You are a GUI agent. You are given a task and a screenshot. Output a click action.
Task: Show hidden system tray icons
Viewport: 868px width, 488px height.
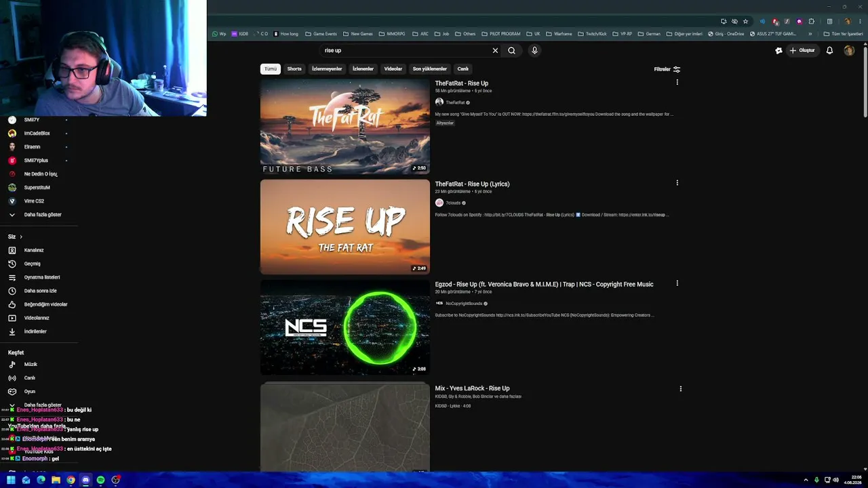[806, 480]
